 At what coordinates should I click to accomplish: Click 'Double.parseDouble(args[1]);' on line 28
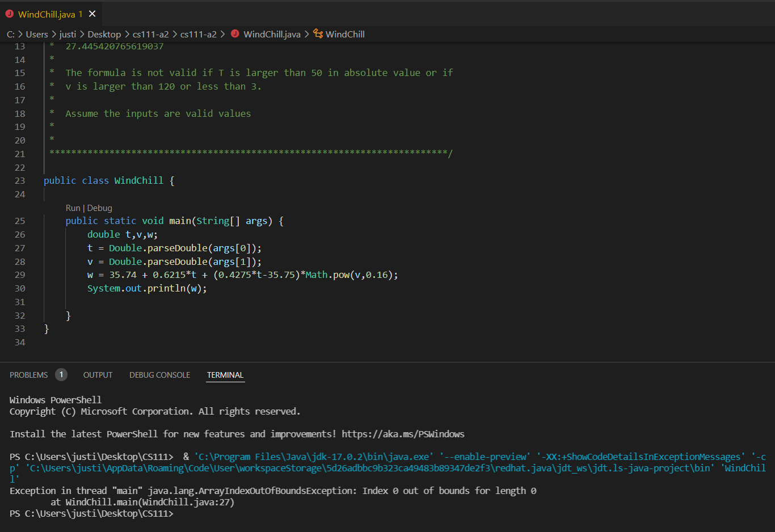(x=185, y=261)
